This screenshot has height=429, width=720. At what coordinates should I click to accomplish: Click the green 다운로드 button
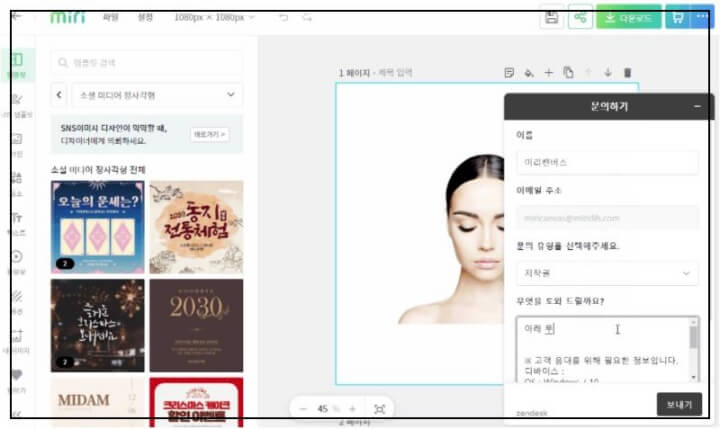(629, 17)
